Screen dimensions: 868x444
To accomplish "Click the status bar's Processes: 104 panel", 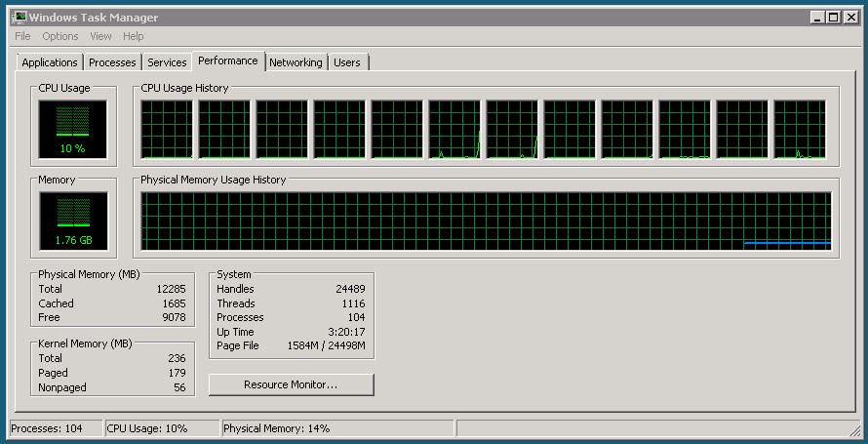I will tap(55, 428).
